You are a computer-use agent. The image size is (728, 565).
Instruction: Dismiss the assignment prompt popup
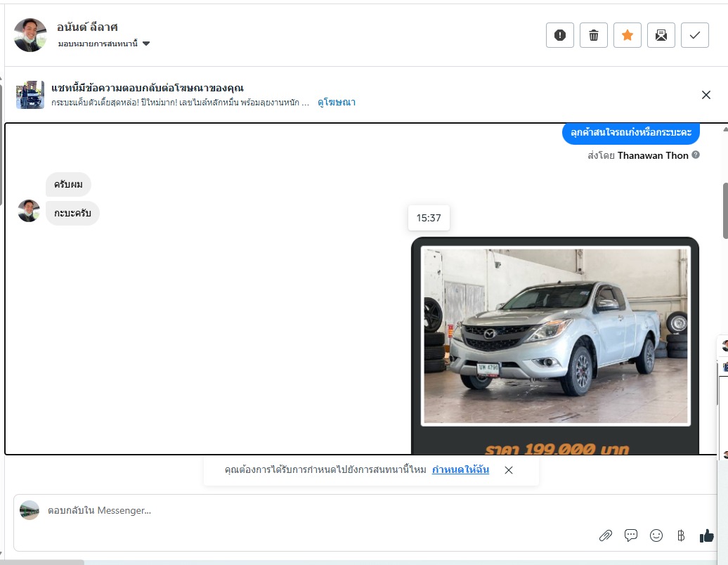509,470
